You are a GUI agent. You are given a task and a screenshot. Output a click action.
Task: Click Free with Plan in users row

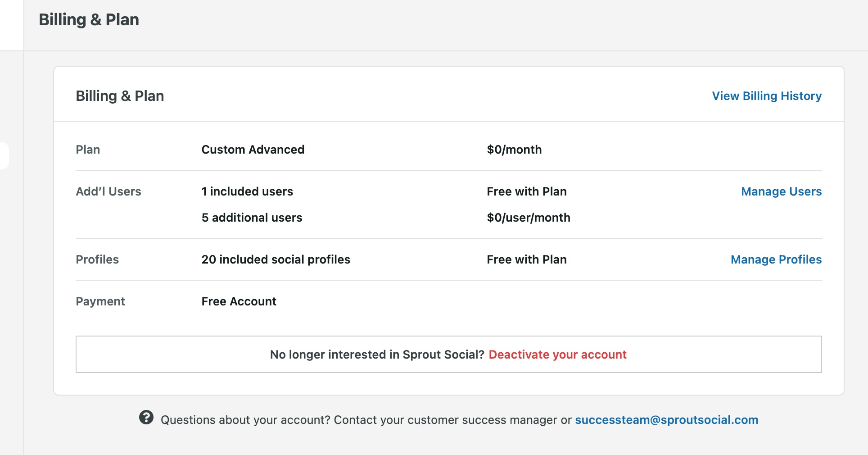527,191
